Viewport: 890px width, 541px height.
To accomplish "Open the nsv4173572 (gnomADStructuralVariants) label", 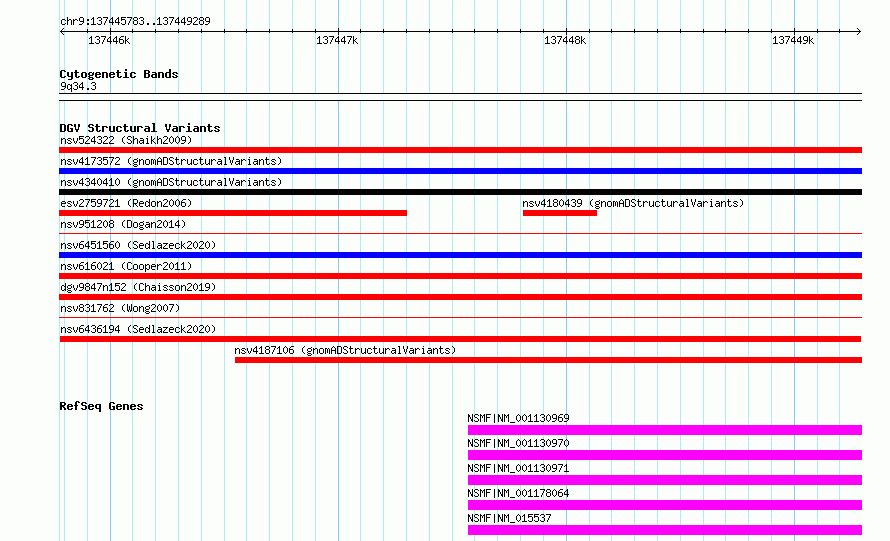I will point(171,161).
